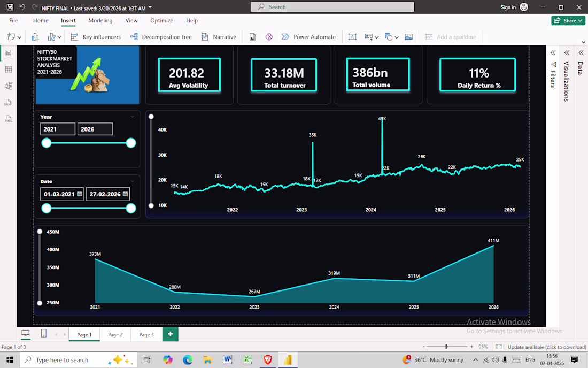The width and height of the screenshot is (588, 368).
Task: Add a new report page
Action: point(170,334)
